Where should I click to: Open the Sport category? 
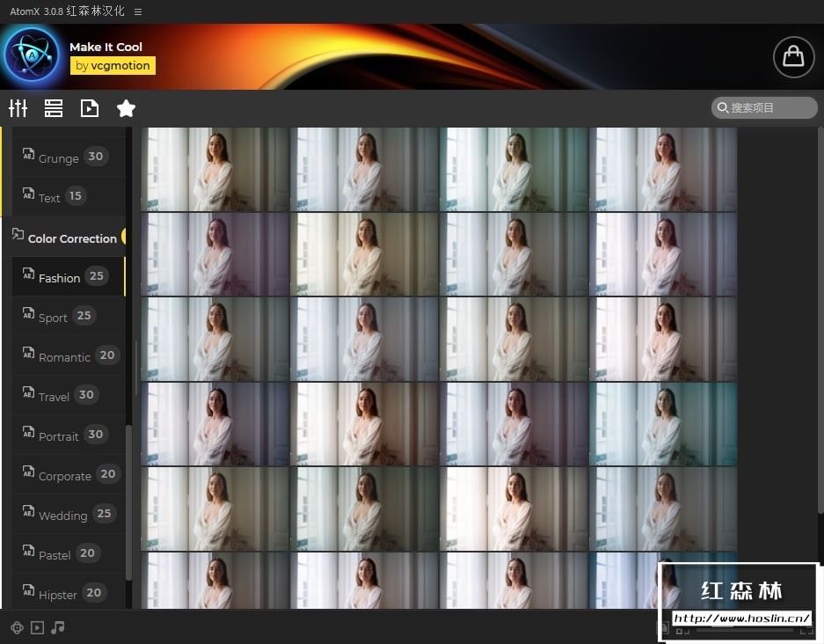[69, 317]
